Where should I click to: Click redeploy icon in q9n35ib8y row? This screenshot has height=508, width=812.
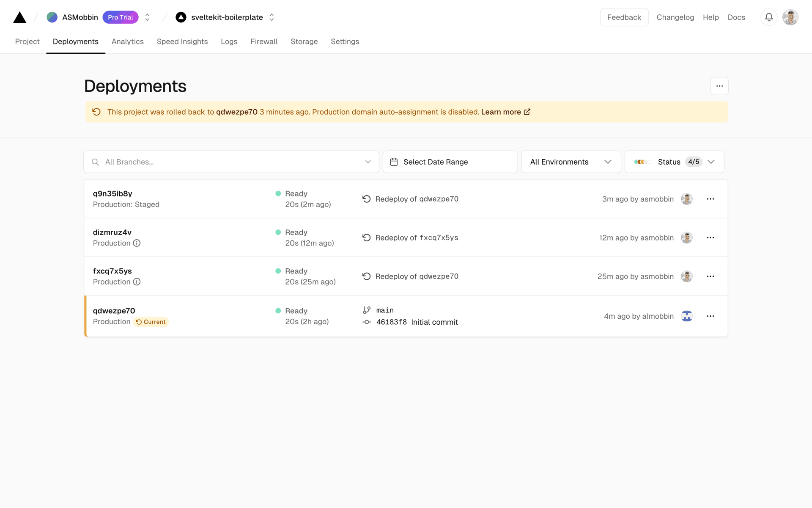coord(367,199)
